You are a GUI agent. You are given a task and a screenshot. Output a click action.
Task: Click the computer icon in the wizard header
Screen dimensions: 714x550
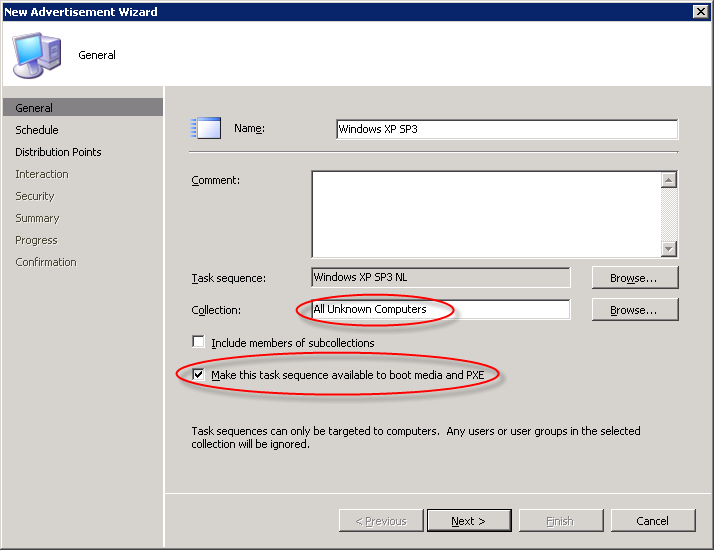pos(37,55)
